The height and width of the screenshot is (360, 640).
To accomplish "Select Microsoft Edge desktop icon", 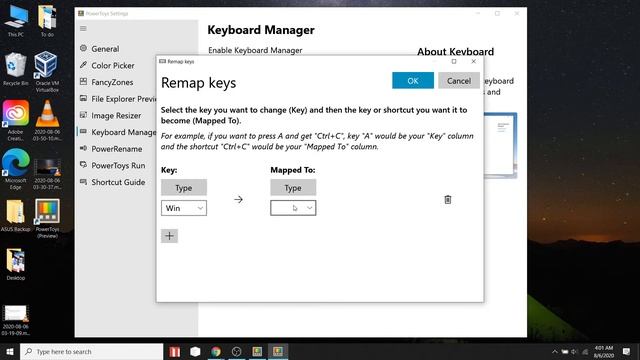I will coord(16,169).
